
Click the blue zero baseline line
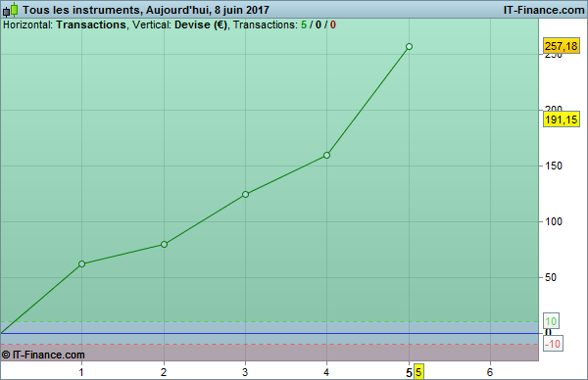[x=269, y=333]
